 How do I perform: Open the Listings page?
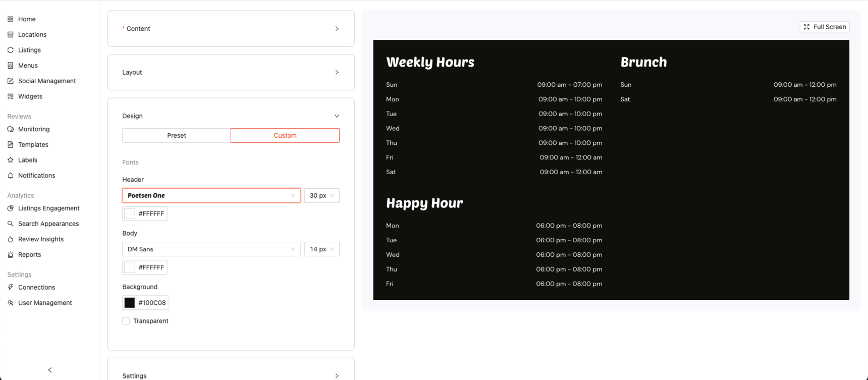click(29, 50)
